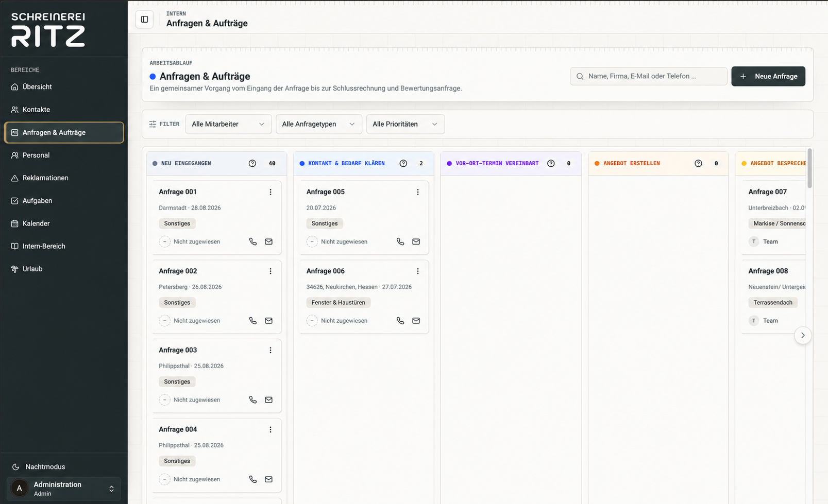Screen dimensions: 828x504
Task: Click Nicht zugewiesen on Anfrage 006
Action: coord(337,321)
